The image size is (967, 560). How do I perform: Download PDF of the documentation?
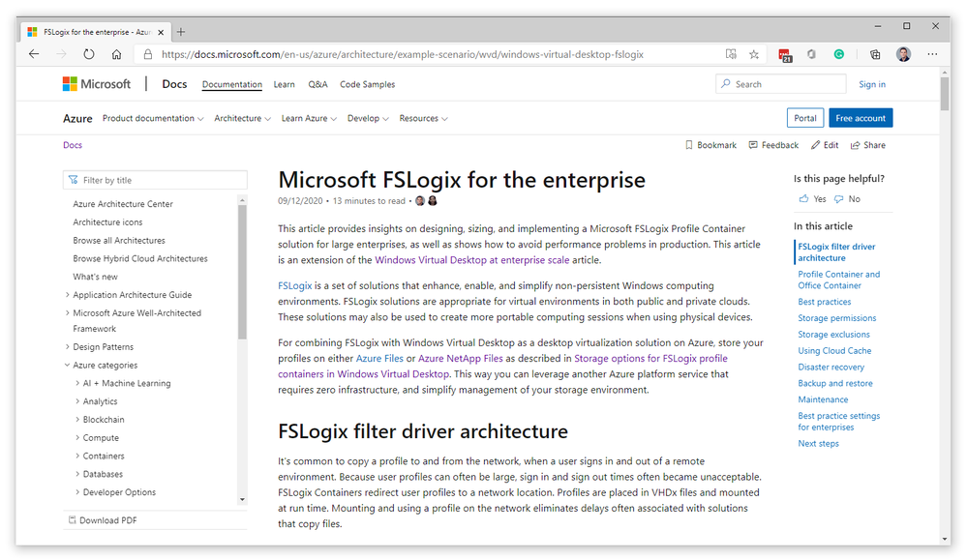click(103, 520)
